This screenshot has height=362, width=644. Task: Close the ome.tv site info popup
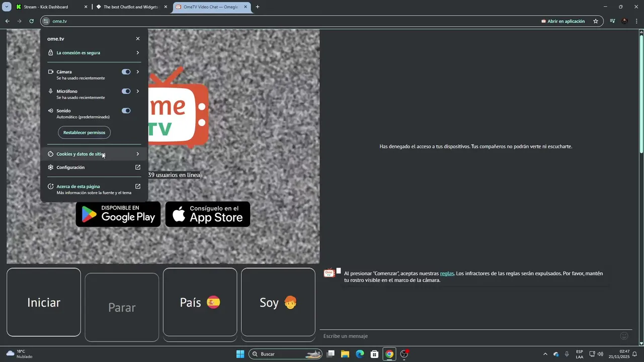pyautogui.click(x=138, y=39)
